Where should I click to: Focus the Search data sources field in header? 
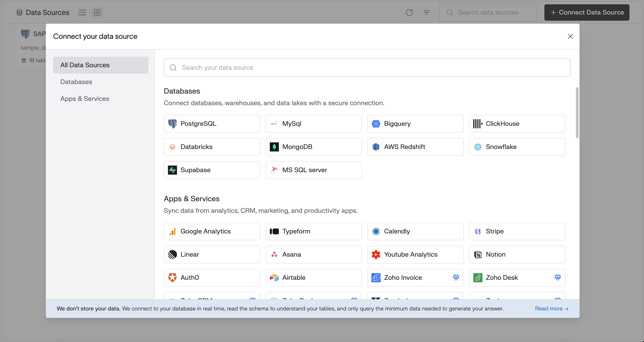click(488, 12)
